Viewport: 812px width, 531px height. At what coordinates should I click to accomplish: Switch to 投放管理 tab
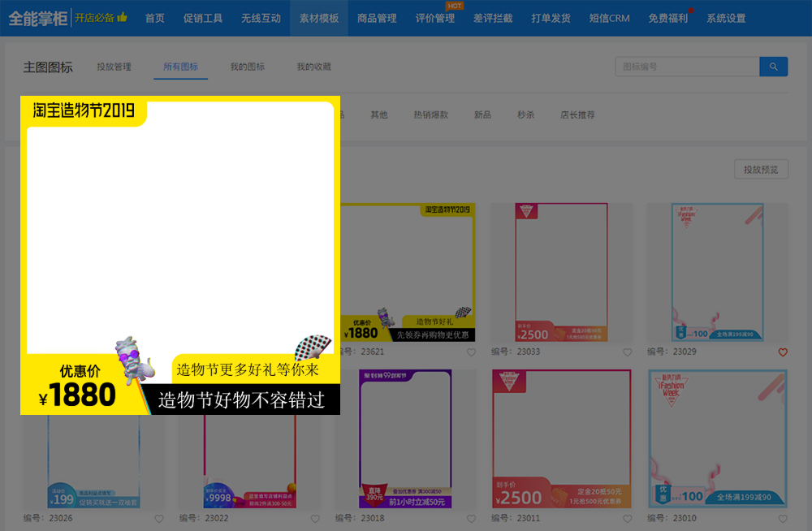[x=114, y=67]
